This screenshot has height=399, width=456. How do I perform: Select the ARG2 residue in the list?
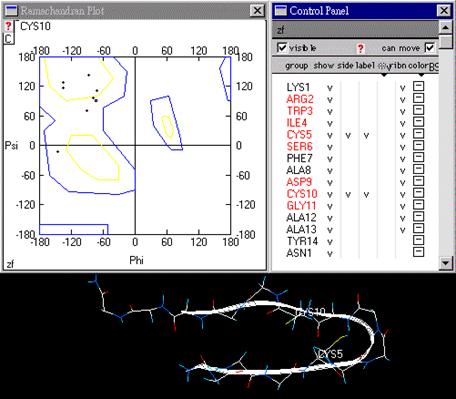(x=300, y=99)
